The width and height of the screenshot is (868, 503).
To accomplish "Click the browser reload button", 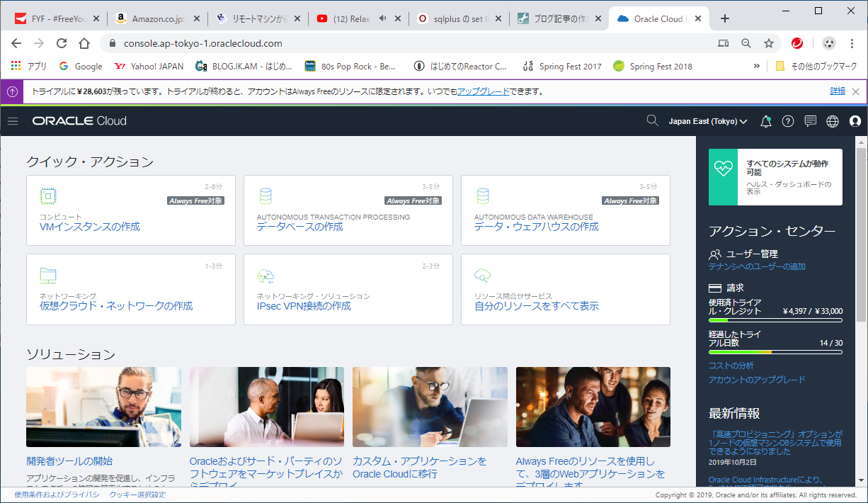I will tap(62, 43).
